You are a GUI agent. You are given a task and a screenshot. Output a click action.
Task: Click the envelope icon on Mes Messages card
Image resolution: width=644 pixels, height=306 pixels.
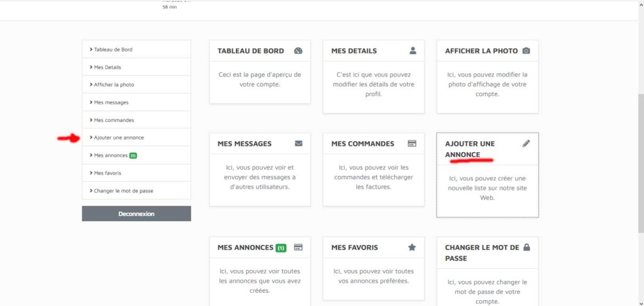click(299, 143)
